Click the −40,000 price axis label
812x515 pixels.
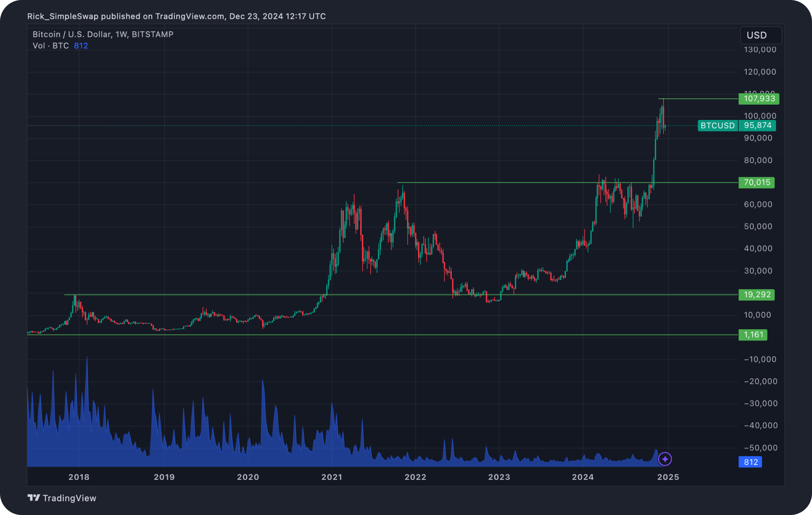tap(761, 425)
